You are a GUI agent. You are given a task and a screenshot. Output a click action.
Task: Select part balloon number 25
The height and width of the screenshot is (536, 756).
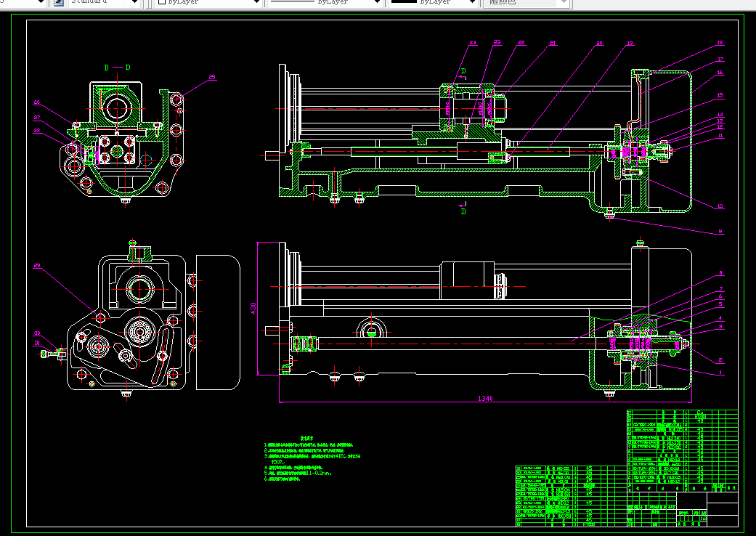pos(212,77)
